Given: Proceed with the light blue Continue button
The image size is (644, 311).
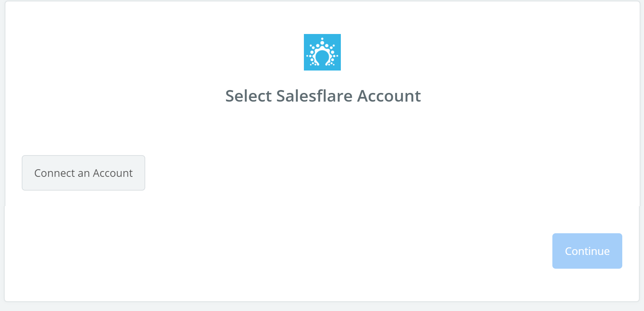Looking at the screenshot, I should pyautogui.click(x=587, y=251).
